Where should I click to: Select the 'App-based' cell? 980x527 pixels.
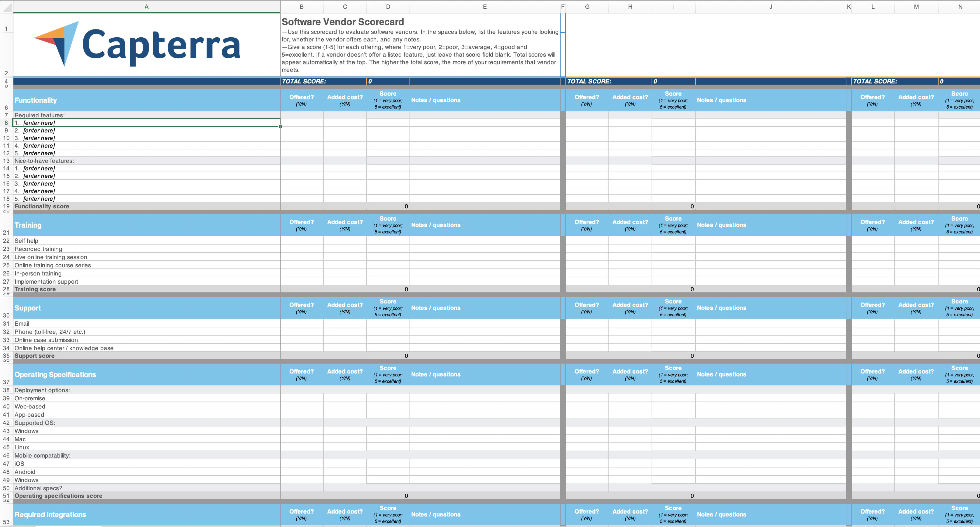(146, 415)
